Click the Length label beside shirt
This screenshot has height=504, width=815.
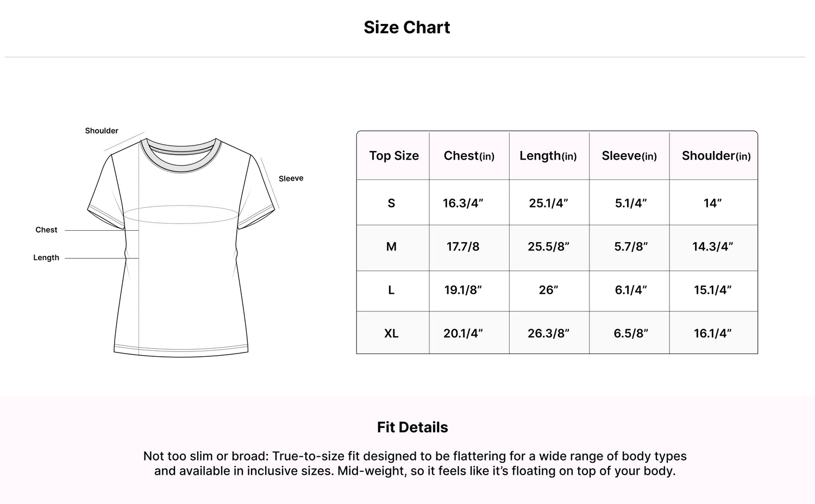point(46,258)
